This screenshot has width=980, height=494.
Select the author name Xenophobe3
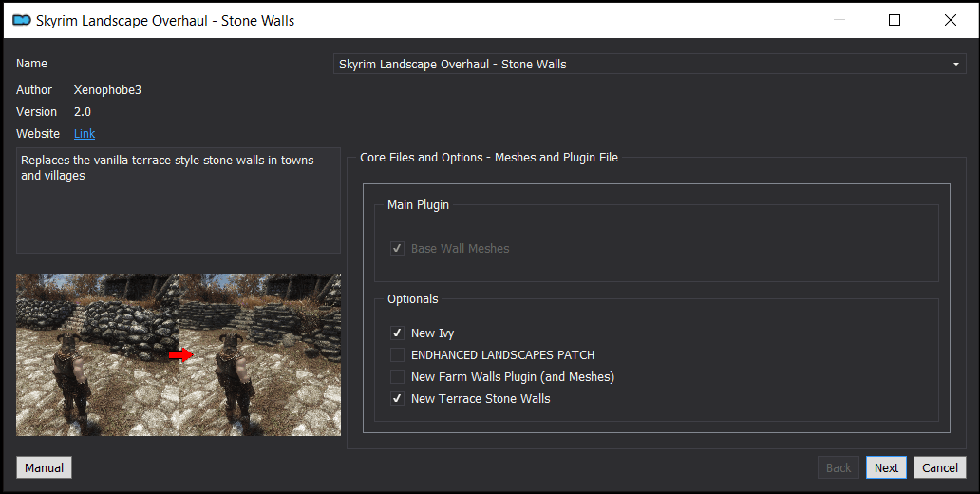(x=107, y=90)
